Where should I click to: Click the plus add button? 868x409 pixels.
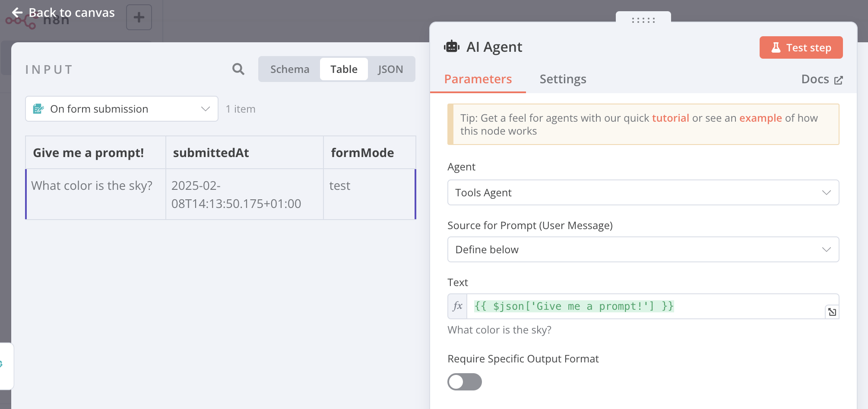tap(139, 18)
